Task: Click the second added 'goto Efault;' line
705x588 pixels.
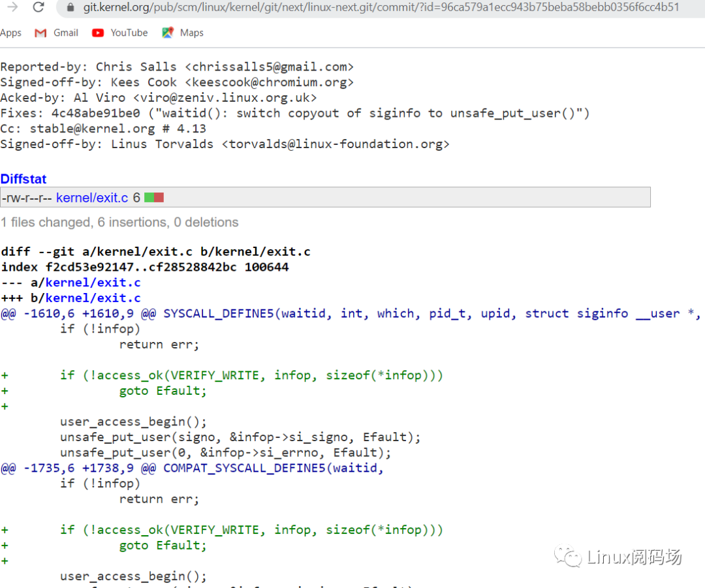Action: coord(163,546)
